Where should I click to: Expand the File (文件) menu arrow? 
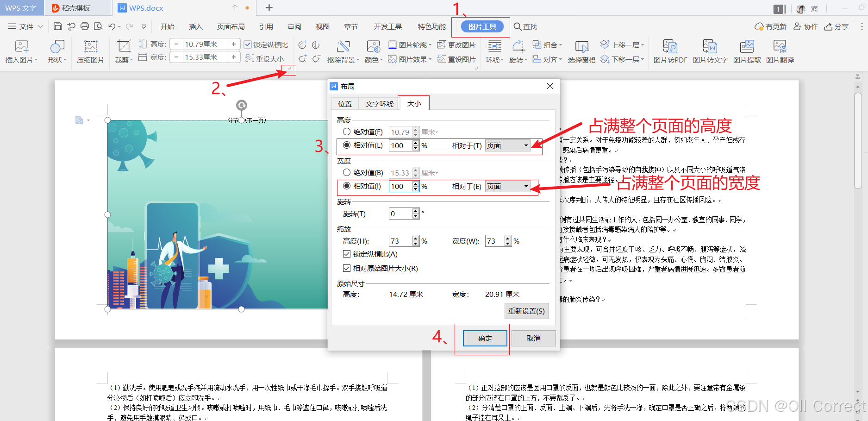(x=40, y=26)
